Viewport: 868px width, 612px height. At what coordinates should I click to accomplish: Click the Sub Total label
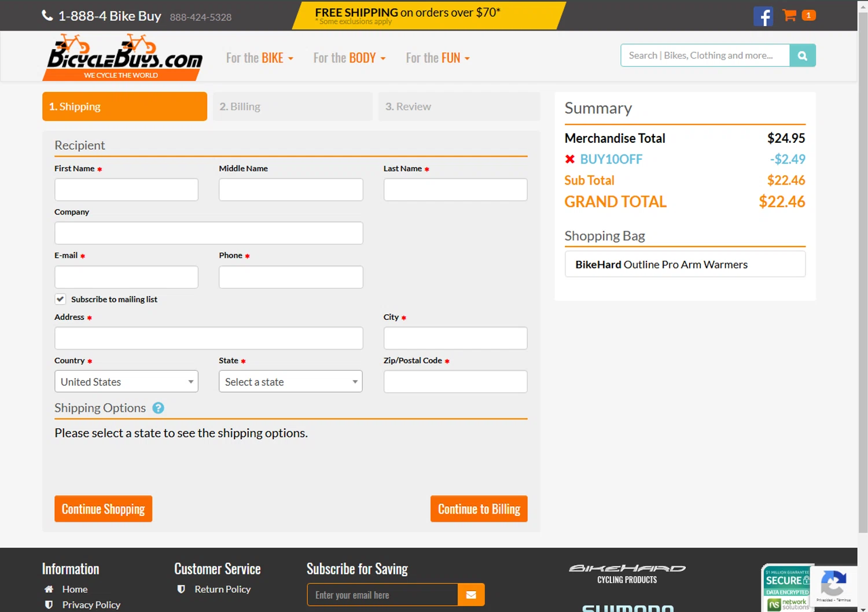point(589,180)
